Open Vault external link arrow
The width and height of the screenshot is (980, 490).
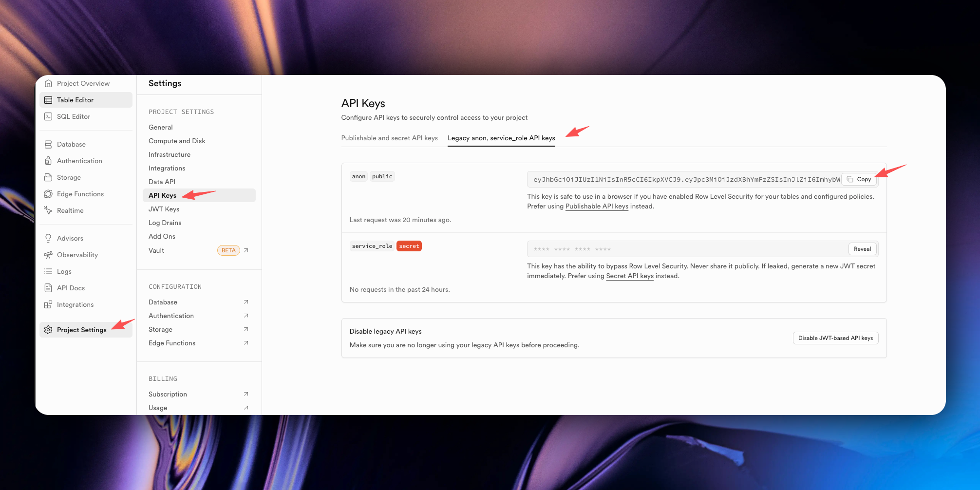[246, 250]
